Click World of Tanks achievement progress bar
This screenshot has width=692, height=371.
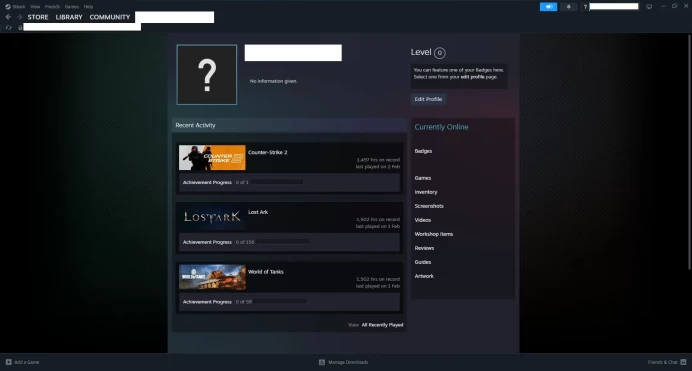[280, 302]
